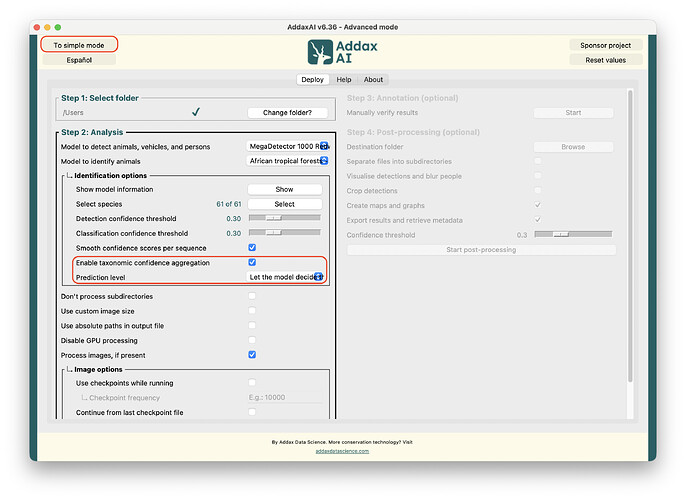Open the About tab
This screenshot has width=685, height=500.
point(374,79)
